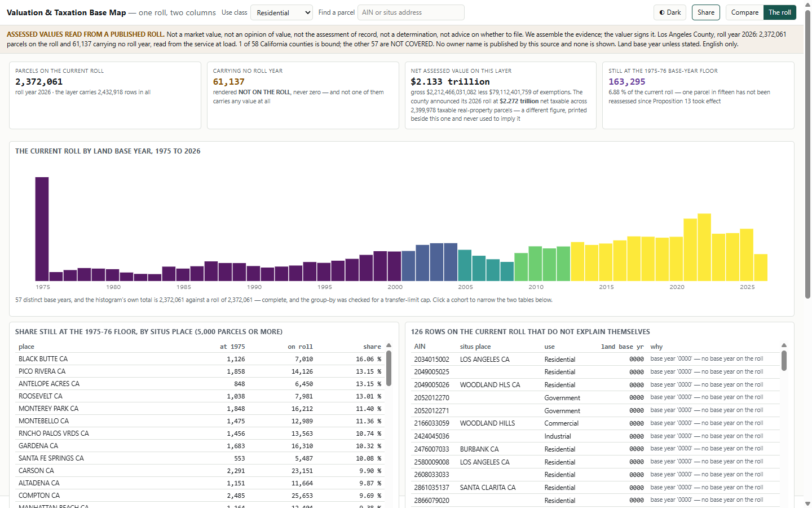Screen dimensions: 812x508
Task: Select the last histogram bar, base year 2026
Action: coord(761,268)
